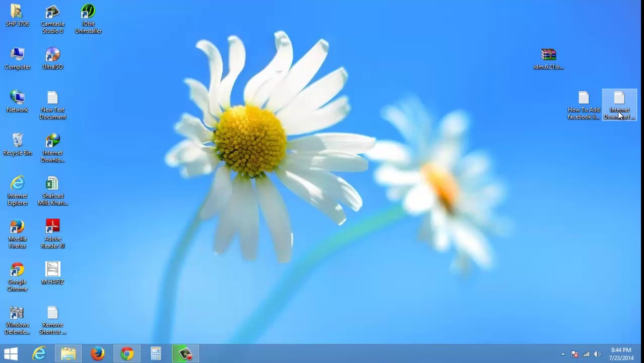Open Action Center flag in tray

click(x=574, y=354)
